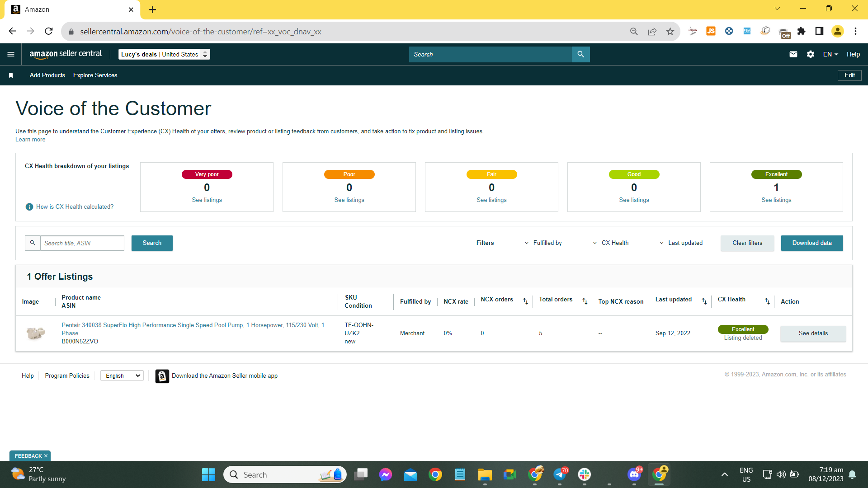This screenshot has width=868, height=488.
Task: Click the Chrome profile avatar
Action: pos(838,31)
